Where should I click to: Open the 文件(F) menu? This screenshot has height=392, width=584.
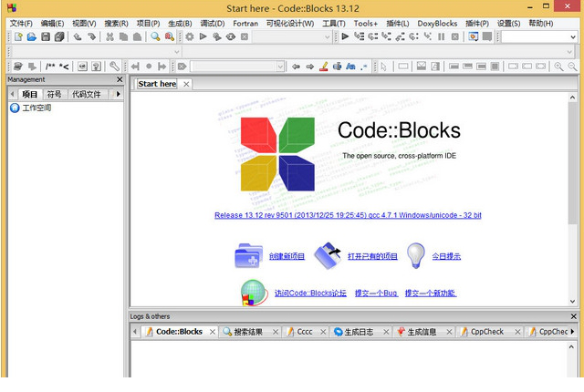(21, 24)
